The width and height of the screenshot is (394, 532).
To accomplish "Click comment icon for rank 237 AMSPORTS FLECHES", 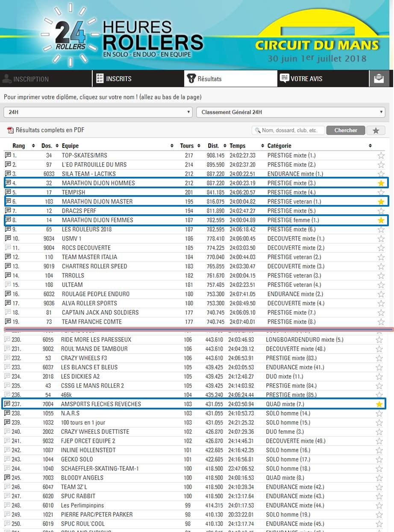I will click(7, 404).
